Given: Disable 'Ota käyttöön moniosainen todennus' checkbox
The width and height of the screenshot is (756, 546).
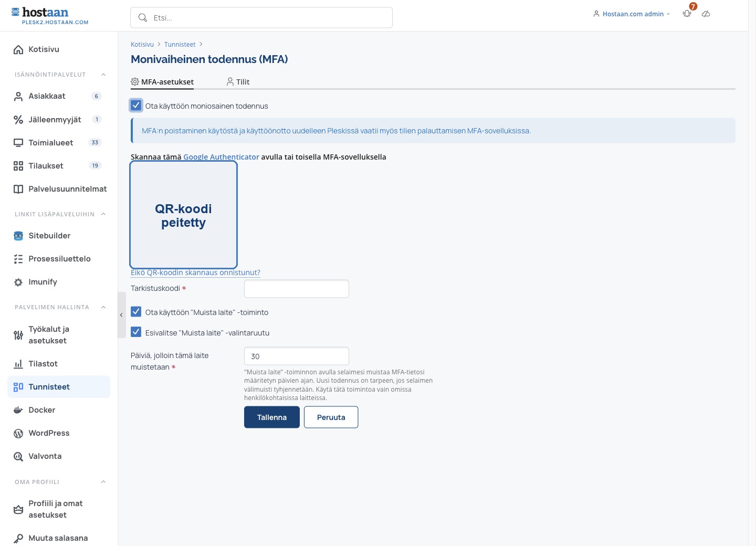Looking at the screenshot, I should [136, 105].
